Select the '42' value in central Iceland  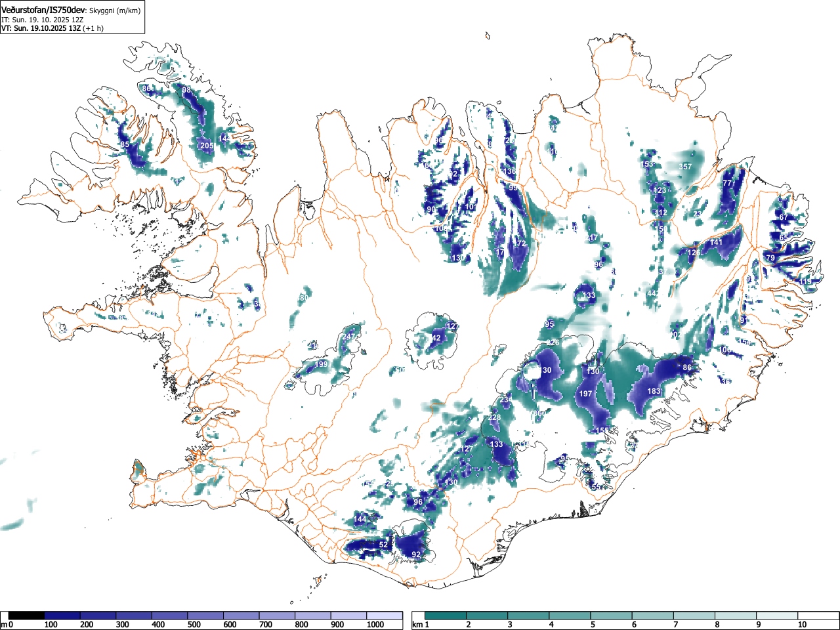click(x=436, y=339)
